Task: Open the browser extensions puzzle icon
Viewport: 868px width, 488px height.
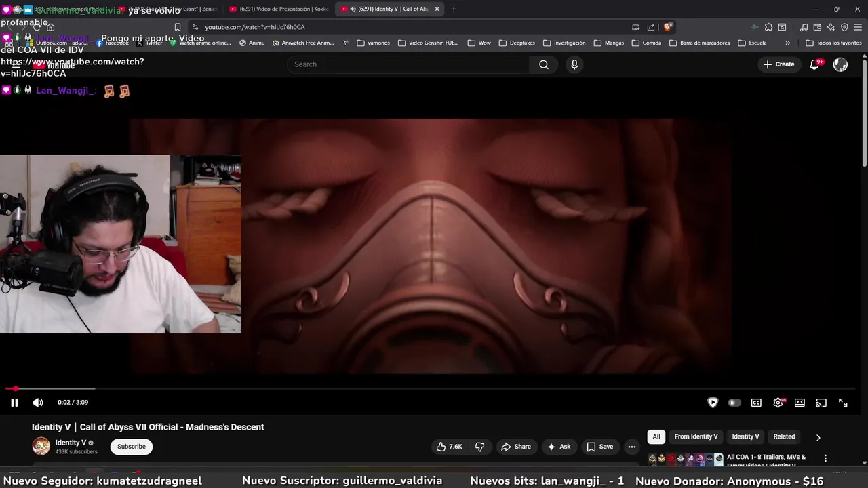Action: click(768, 27)
